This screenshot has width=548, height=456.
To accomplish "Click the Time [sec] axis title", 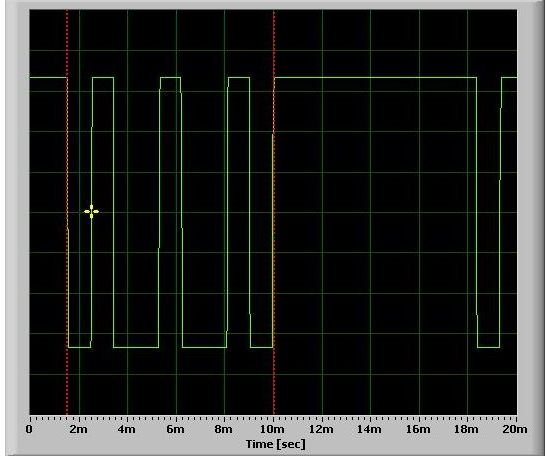I will [276, 444].
